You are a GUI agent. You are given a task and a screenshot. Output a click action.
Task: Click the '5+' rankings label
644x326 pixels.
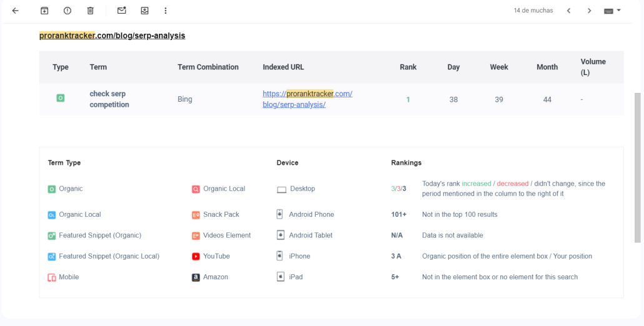point(395,277)
